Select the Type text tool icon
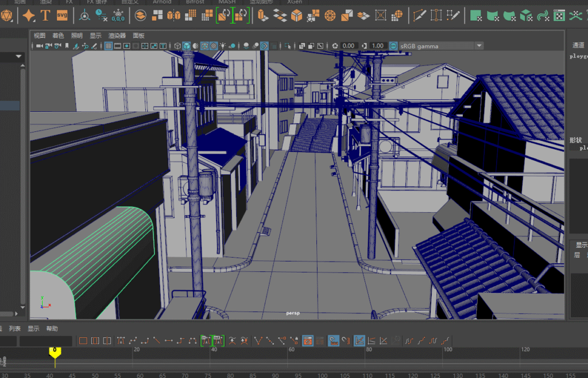This screenshot has height=378, width=588. pyautogui.click(x=45, y=15)
